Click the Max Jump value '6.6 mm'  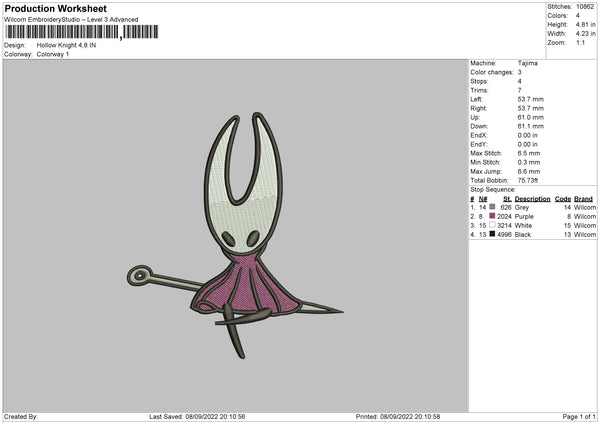tap(529, 171)
